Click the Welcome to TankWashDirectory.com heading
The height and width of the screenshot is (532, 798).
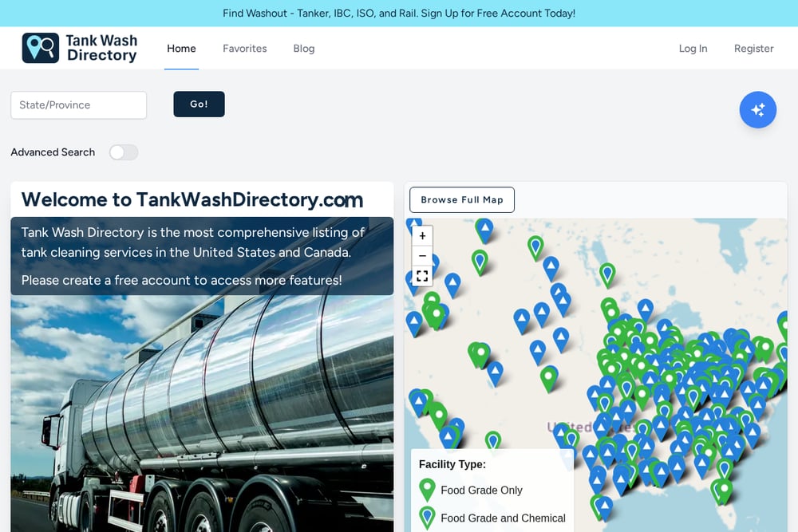pyautogui.click(x=192, y=199)
